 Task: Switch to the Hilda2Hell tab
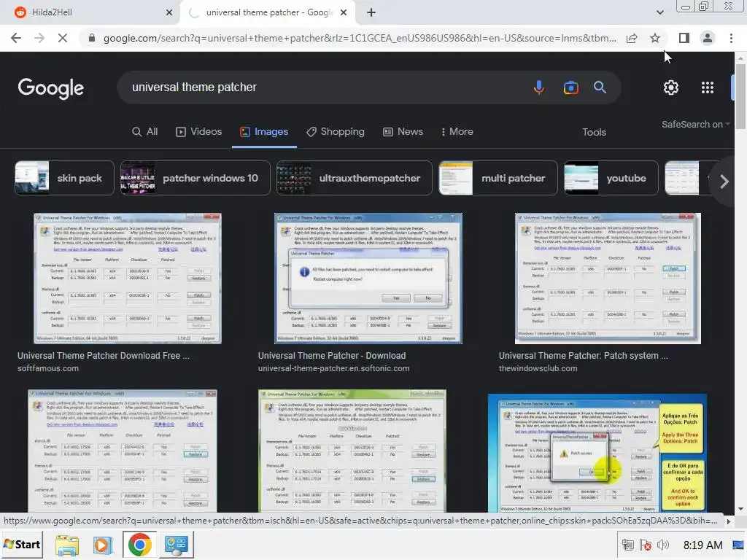pos(90,12)
